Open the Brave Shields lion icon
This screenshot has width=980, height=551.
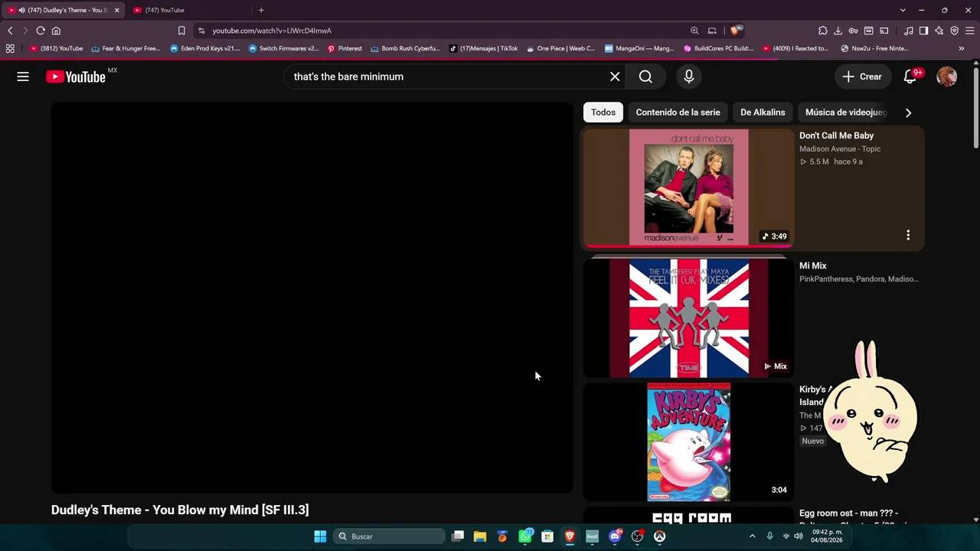736,31
